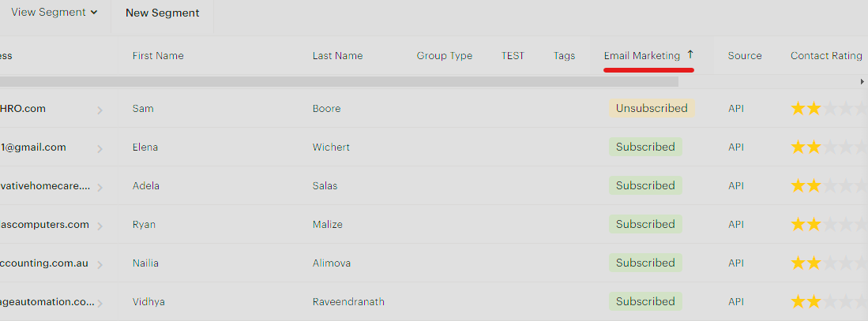868x321 pixels.
Task: Click the Source column header
Action: [x=745, y=56]
